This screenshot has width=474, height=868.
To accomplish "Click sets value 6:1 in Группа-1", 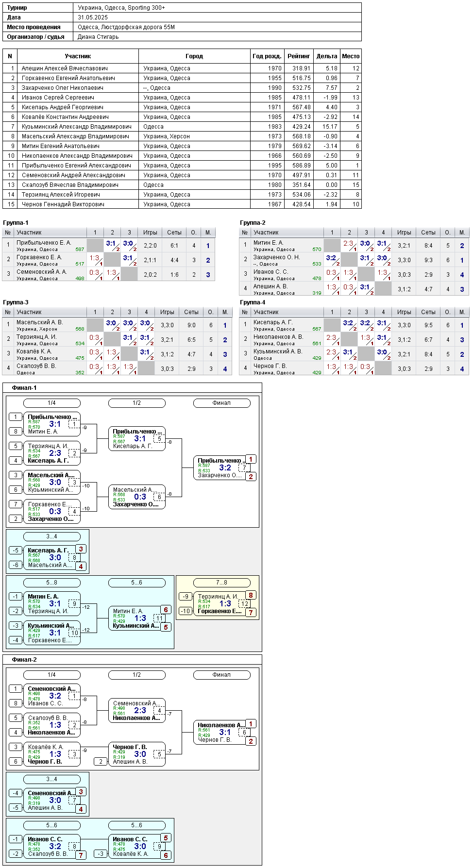I will 174,246.
